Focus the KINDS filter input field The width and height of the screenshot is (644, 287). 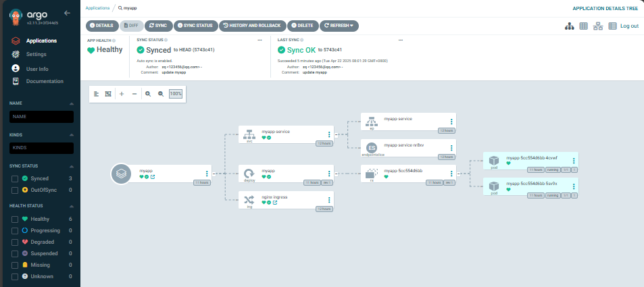click(x=41, y=148)
